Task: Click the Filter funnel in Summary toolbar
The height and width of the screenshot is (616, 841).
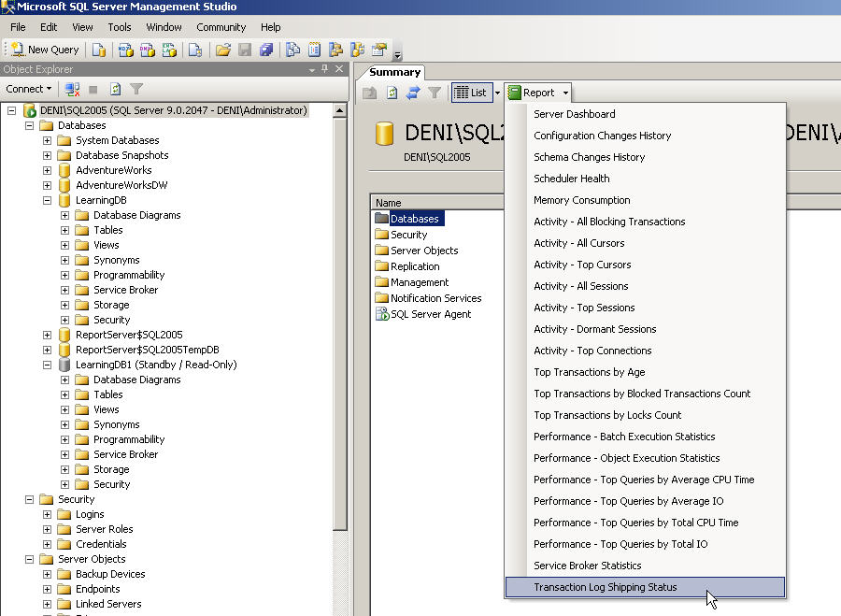Action: click(435, 93)
